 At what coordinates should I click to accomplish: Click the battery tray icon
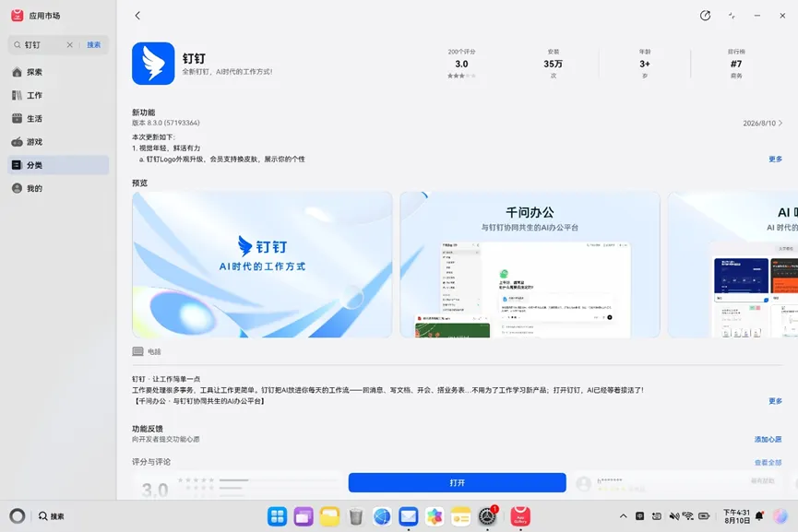704,516
